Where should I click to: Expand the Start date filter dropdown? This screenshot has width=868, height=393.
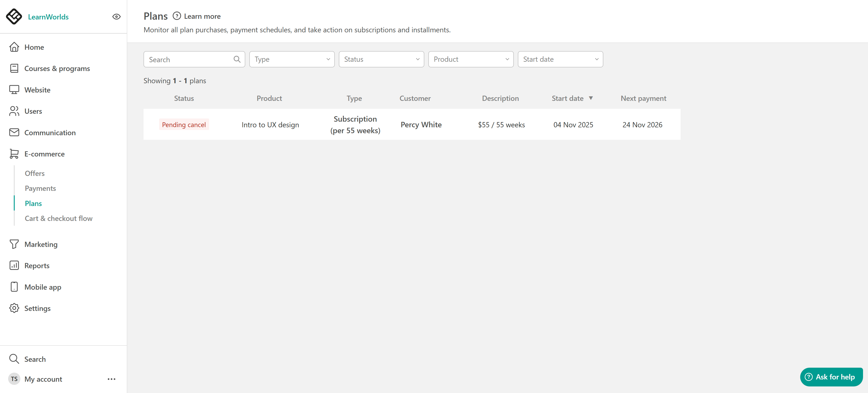[560, 59]
